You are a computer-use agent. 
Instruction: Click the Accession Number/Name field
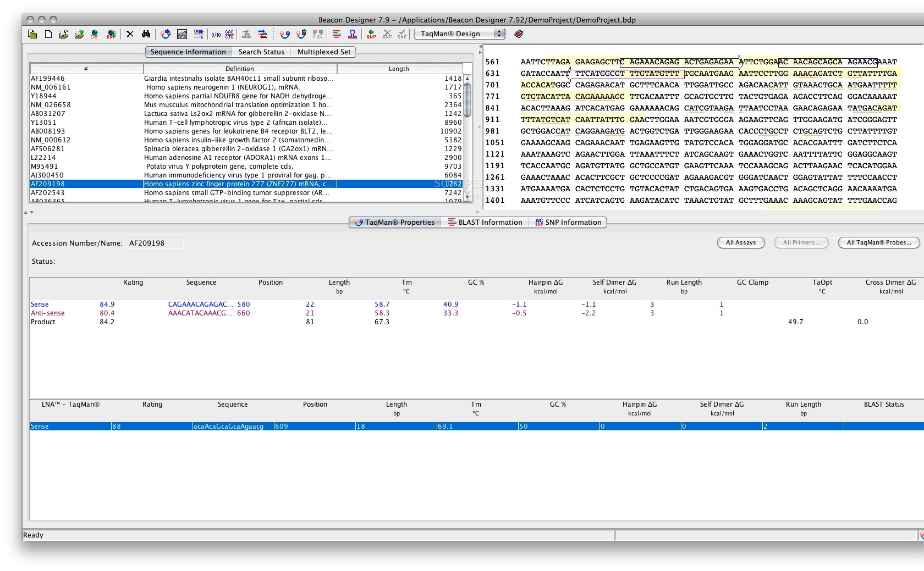coord(156,243)
